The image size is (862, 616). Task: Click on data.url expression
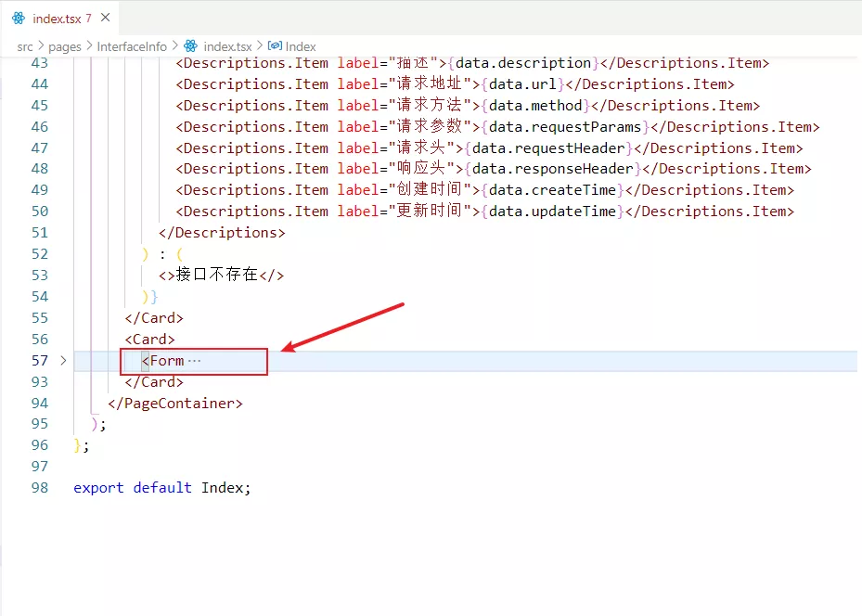pos(522,84)
